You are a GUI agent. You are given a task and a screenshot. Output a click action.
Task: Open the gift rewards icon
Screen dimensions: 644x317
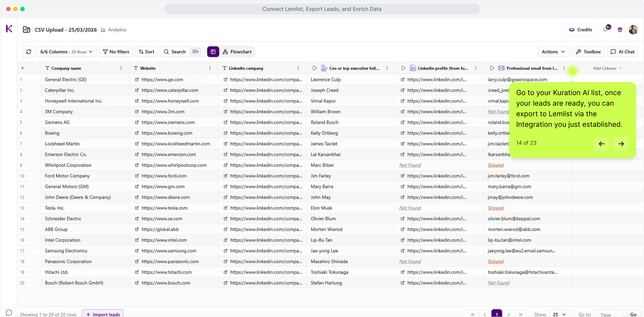620,30
